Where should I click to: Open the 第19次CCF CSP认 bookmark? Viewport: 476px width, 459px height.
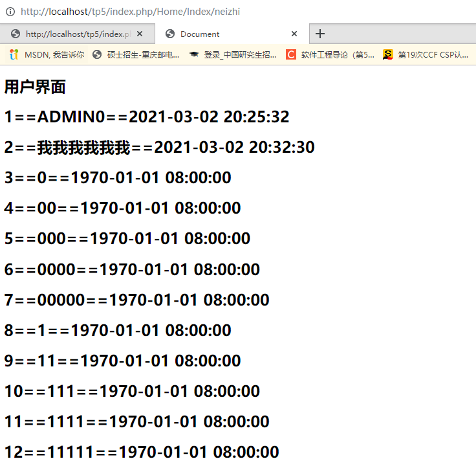[x=426, y=55]
